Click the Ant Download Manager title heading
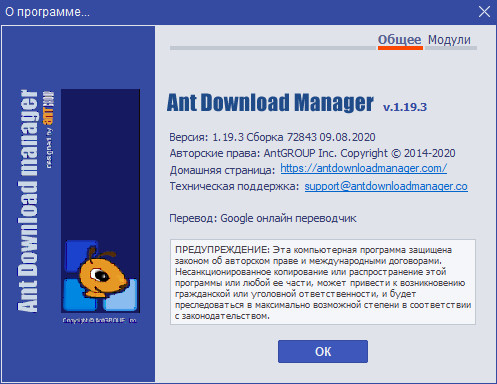The width and height of the screenshot is (497, 384). click(270, 103)
